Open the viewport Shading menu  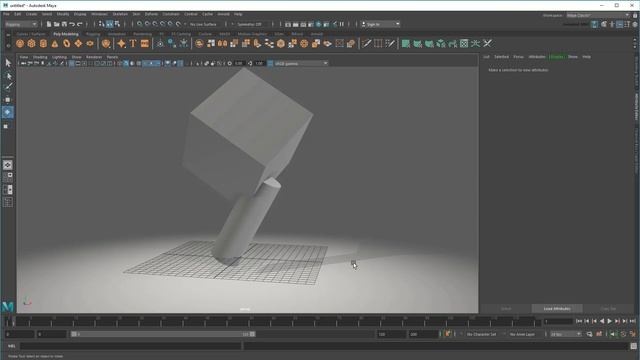point(40,57)
